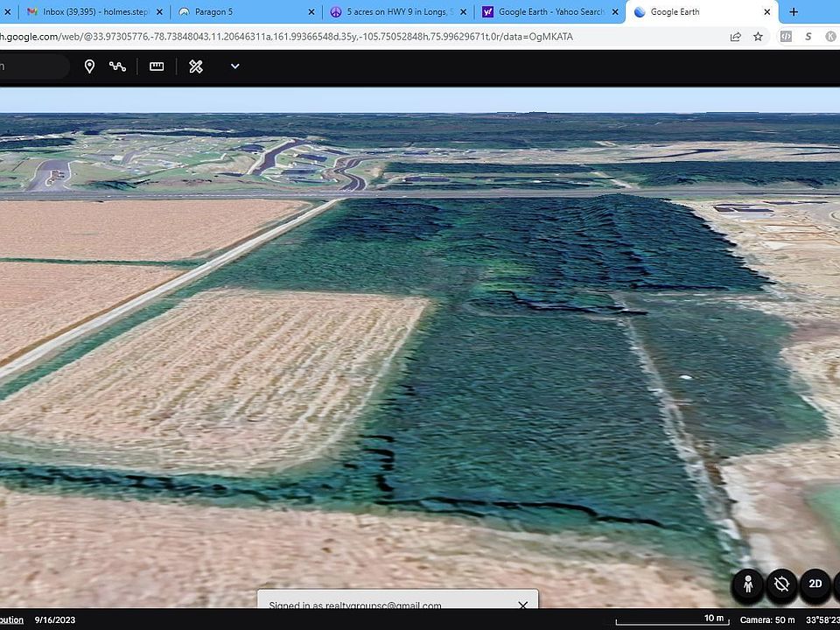This screenshot has width=840, height=630.
Task: Select the Draw path tool
Action: point(118,66)
